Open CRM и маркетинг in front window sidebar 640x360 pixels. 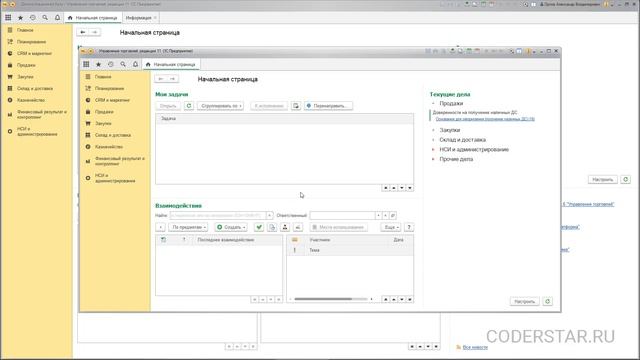tap(112, 100)
